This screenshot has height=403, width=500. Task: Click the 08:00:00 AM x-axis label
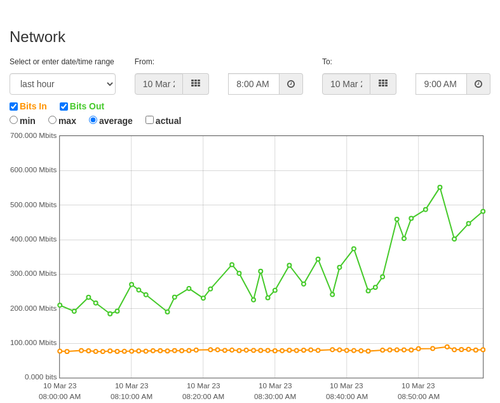click(60, 397)
